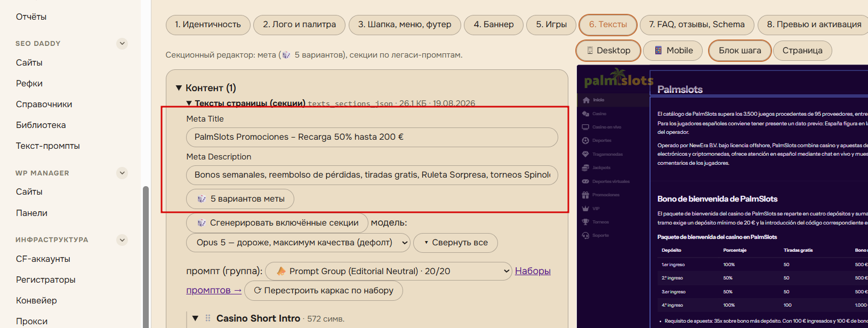Click the monitor icon beside Casino en vivo
The height and width of the screenshot is (328, 868).
585,127
